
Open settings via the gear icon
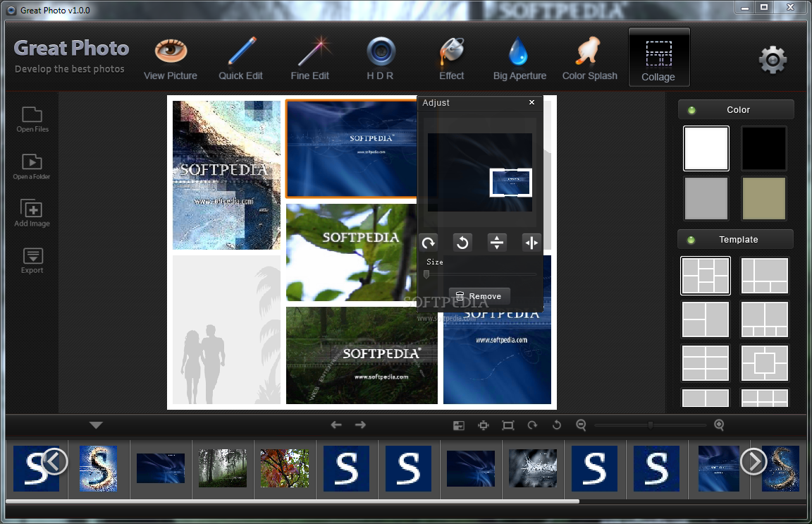tap(773, 60)
